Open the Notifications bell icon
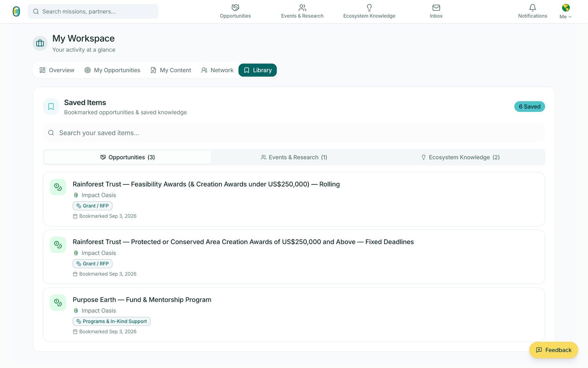Screen dimensions: 588x368 [x=532, y=8]
